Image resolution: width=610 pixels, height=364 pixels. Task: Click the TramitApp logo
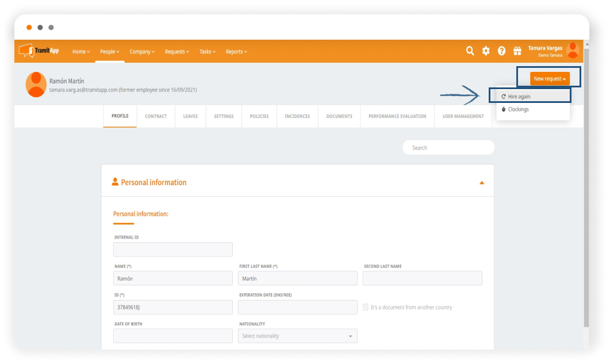coord(39,51)
